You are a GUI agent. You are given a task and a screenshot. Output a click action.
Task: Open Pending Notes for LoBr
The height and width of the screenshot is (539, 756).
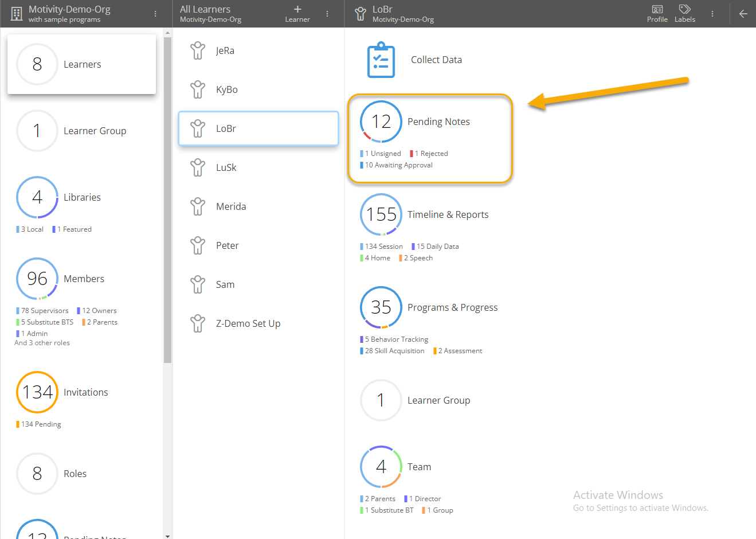(438, 122)
